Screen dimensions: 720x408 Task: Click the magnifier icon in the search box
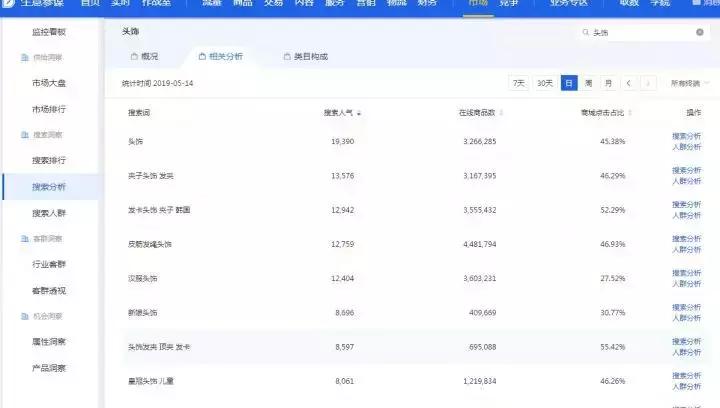[585, 32]
